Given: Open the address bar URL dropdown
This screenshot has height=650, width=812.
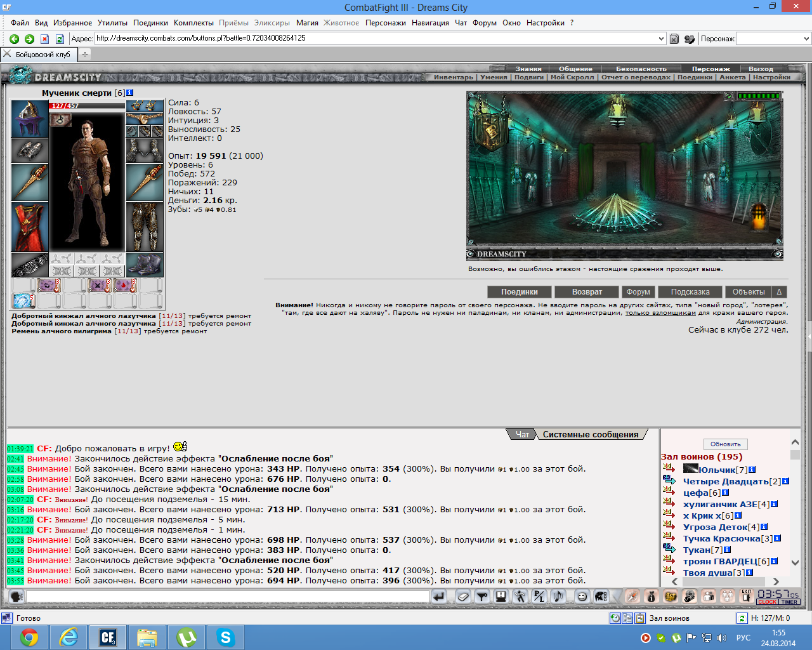Looking at the screenshot, I should (661, 38).
